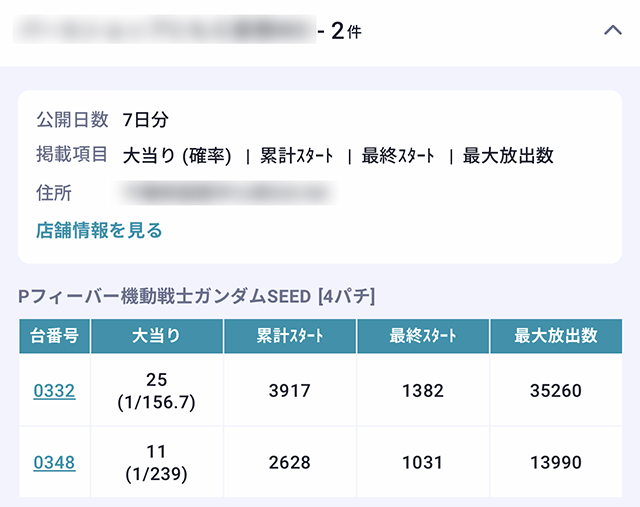Click the 最終スタート column header

[422, 336]
